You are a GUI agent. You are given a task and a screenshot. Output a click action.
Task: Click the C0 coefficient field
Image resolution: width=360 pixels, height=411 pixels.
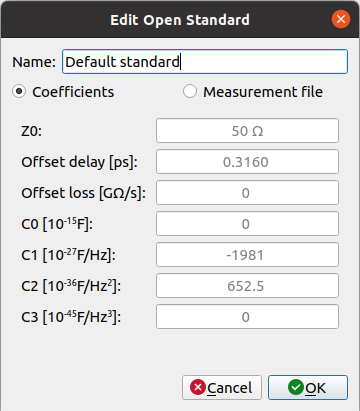click(x=247, y=224)
